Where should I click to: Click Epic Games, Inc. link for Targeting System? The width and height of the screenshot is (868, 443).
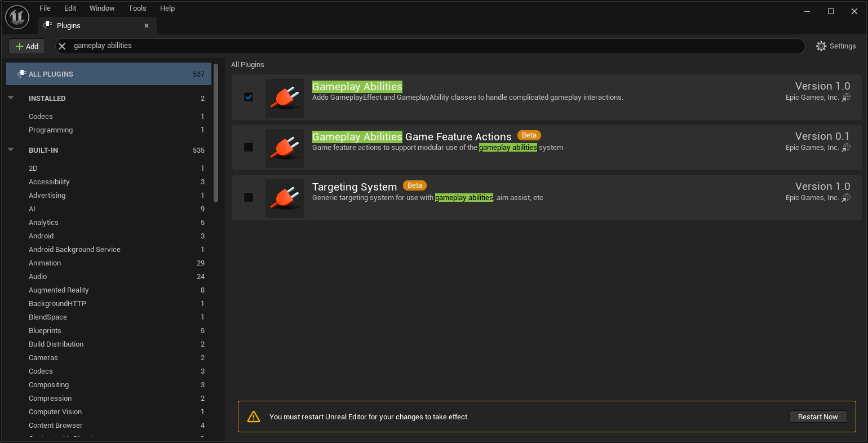click(812, 198)
